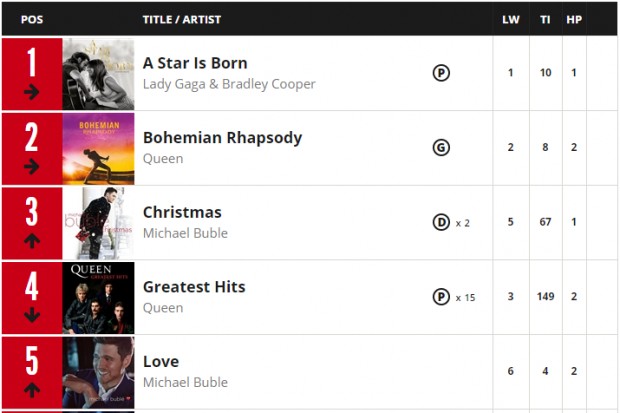Open Bohemian Rhapsody album artwork
Screen dimensions: 620x413
[x=98, y=149]
